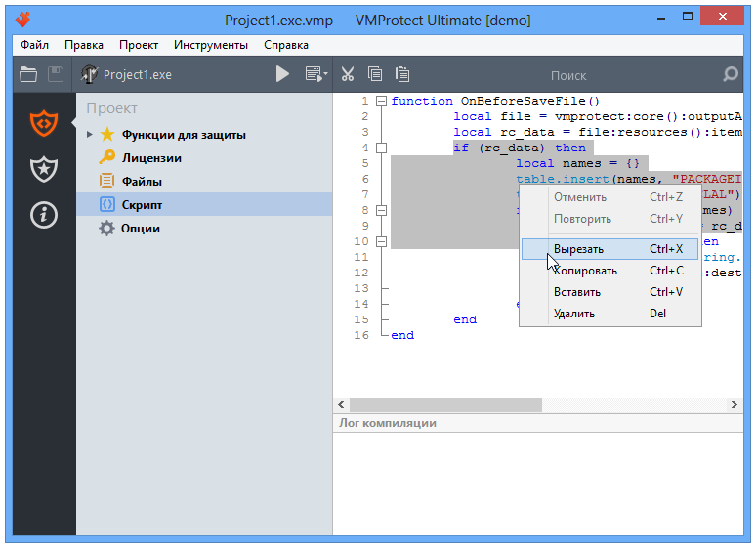
Task: Click the horizontal scrollbar thumb
Action: click(445, 404)
